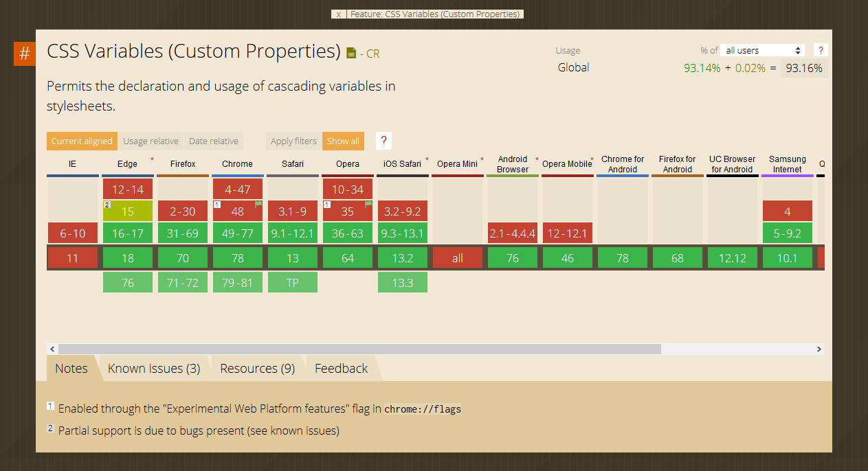Click the Apply filters button
Viewport: 868px width, 471px height.
[x=293, y=140]
